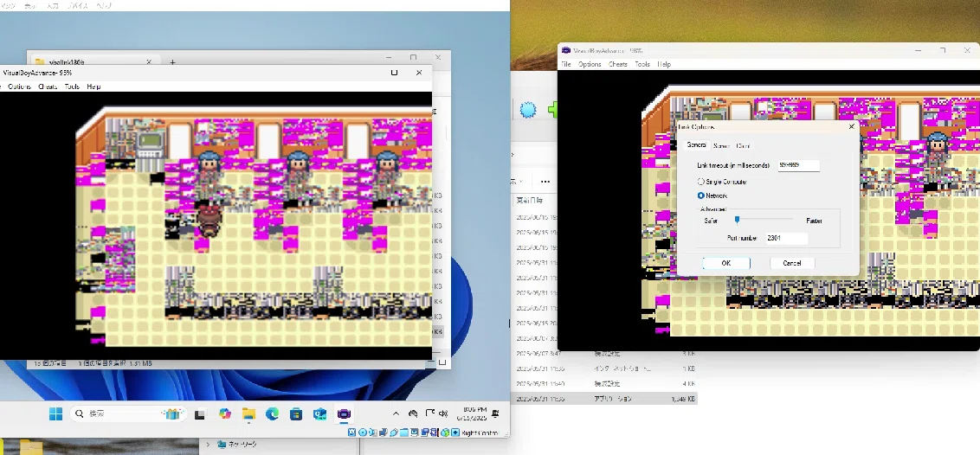This screenshot has width=980, height=455.
Task: Open Cheats menu in left VisualBoyAdvance window
Action: coord(48,87)
